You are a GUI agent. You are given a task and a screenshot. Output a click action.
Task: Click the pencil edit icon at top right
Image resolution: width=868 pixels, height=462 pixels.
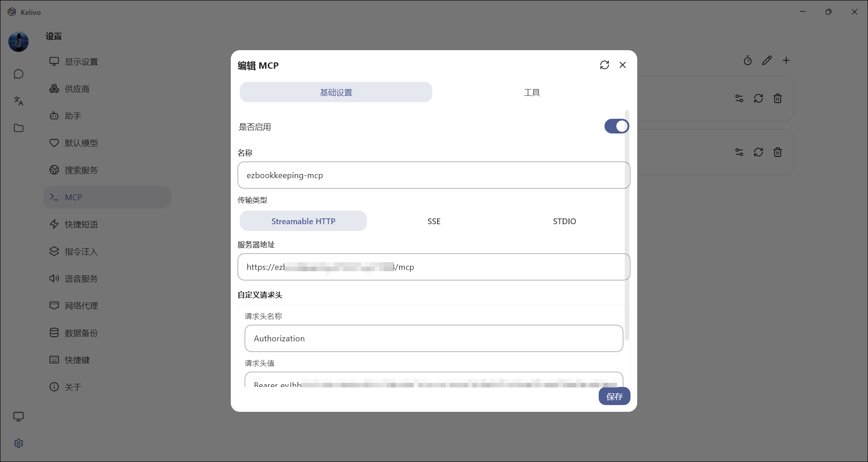pos(767,61)
